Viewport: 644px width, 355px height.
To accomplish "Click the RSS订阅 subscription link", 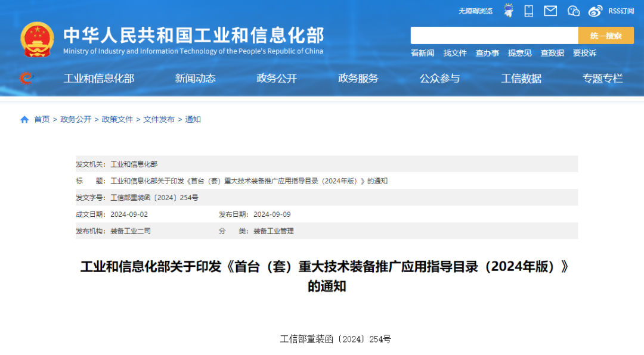I will [621, 10].
